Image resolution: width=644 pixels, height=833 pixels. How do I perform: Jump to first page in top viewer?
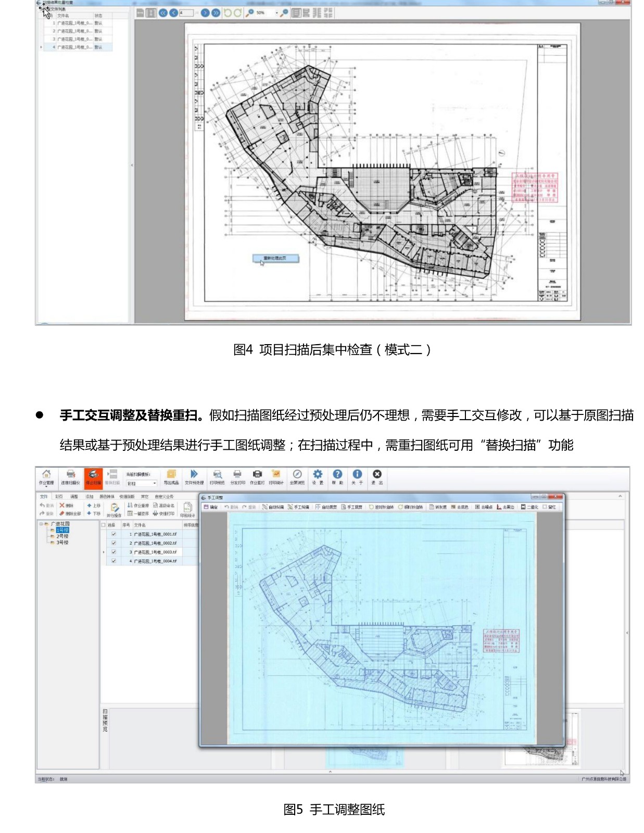pos(163,13)
